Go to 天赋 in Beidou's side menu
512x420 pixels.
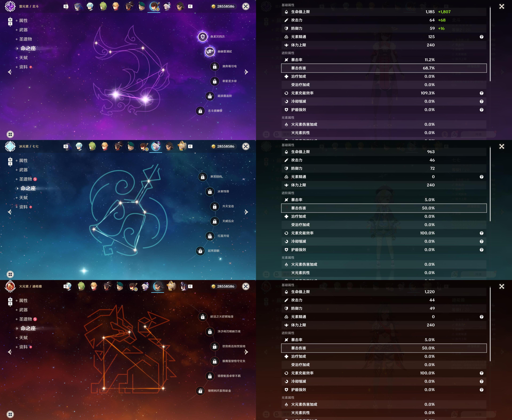coord(23,58)
